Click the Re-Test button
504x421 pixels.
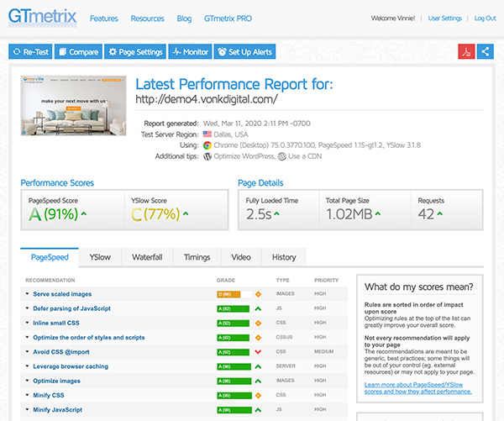[30, 51]
